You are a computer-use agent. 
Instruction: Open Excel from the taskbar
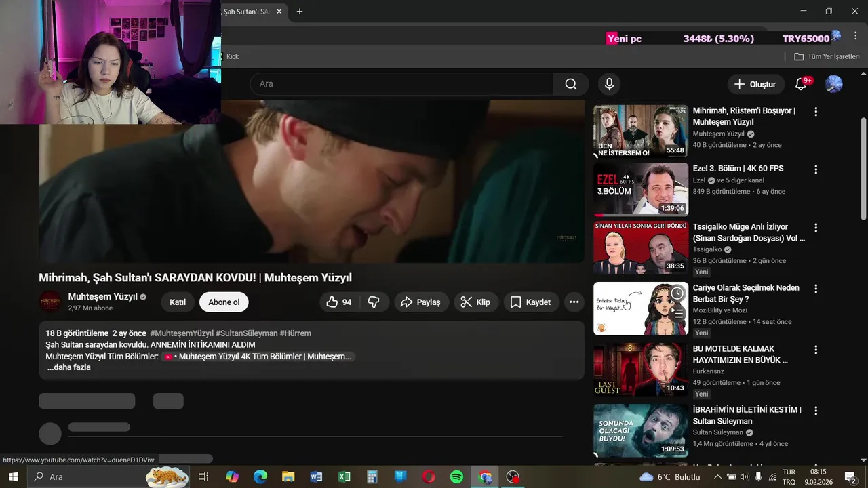(344, 476)
